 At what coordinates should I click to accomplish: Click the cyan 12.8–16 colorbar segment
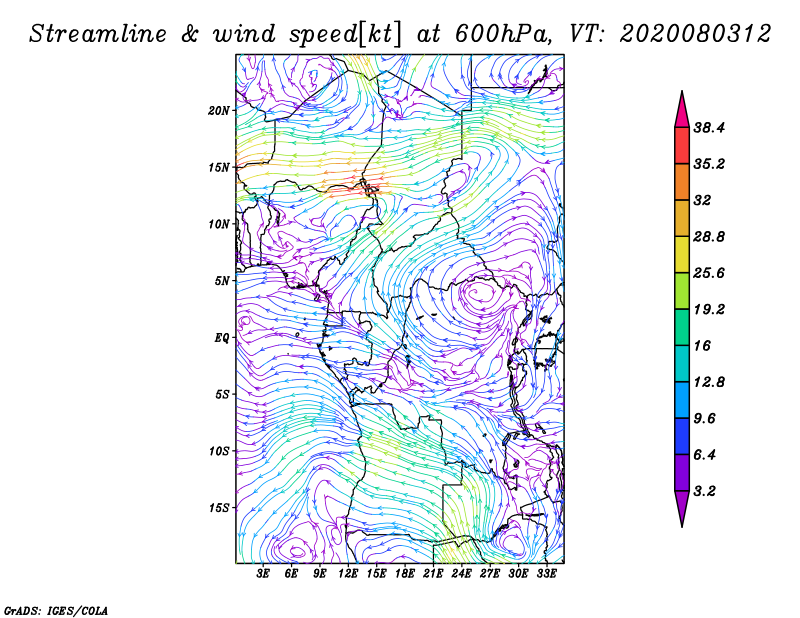pos(682,363)
